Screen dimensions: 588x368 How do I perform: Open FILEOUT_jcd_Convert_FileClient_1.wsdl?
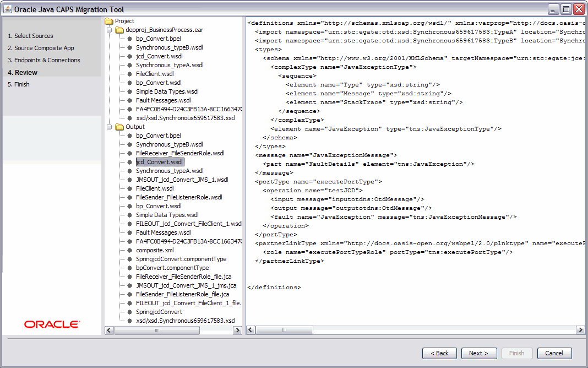(189, 224)
